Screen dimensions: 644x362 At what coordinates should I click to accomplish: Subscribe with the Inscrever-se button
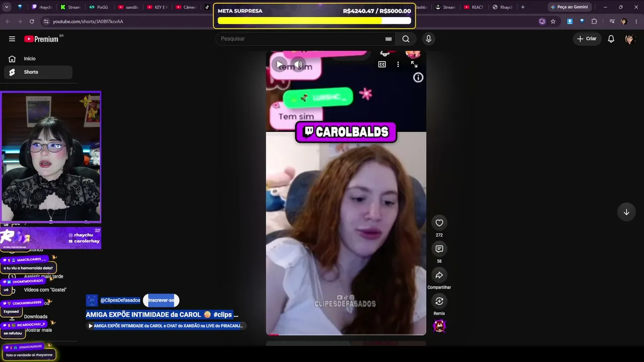point(161,300)
